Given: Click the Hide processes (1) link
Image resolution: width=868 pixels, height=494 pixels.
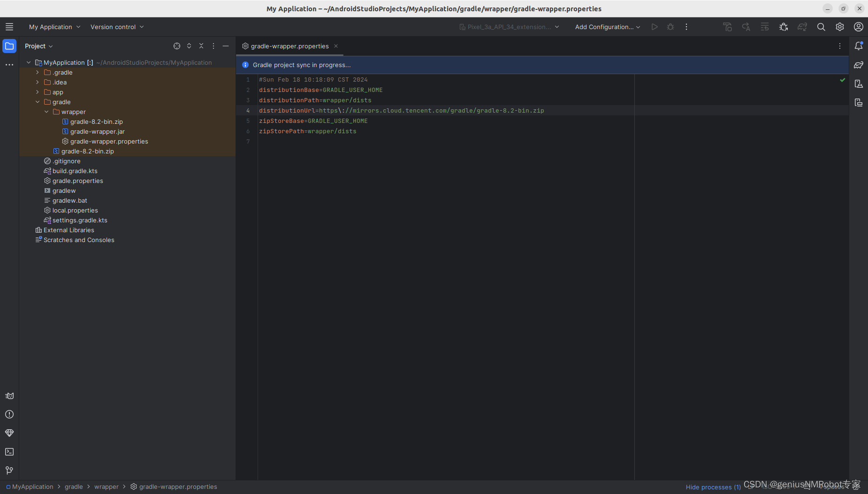Looking at the screenshot, I should 713,487.
